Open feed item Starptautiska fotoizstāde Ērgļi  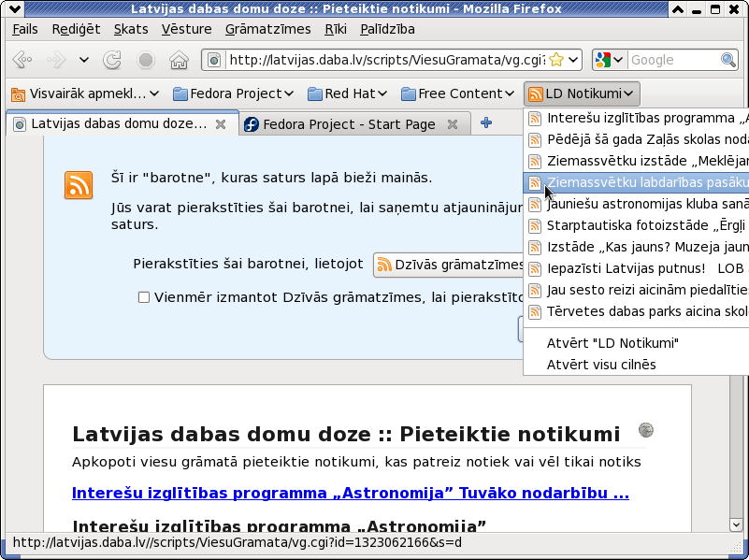tap(637, 225)
